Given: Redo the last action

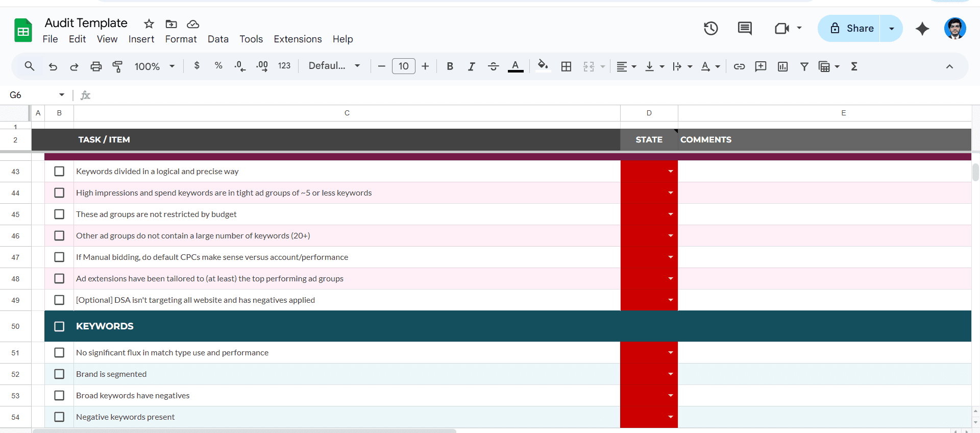Looking at the screenshot, I should pos(74,66).
